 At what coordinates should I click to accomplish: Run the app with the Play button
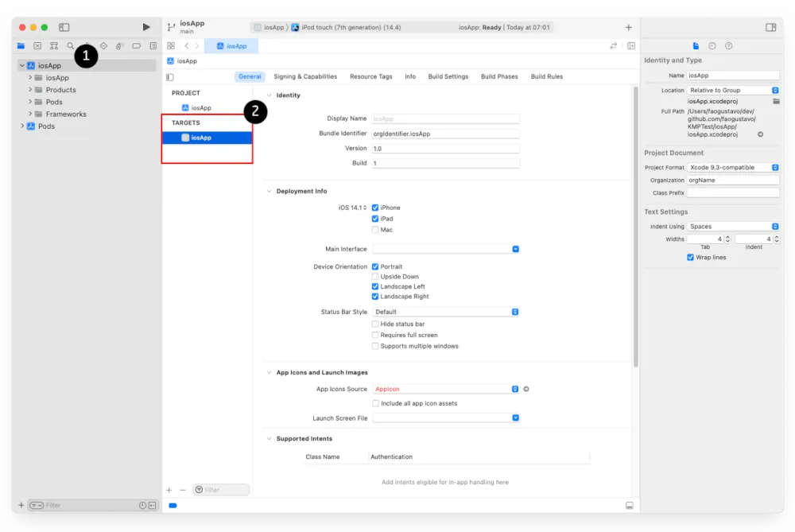[x=146, y=27]
